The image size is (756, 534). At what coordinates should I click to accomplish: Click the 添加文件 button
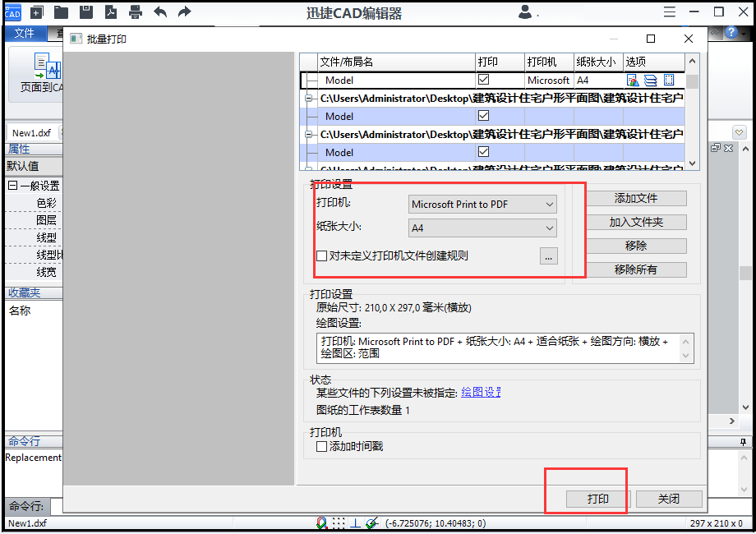[x=636, y=198]
